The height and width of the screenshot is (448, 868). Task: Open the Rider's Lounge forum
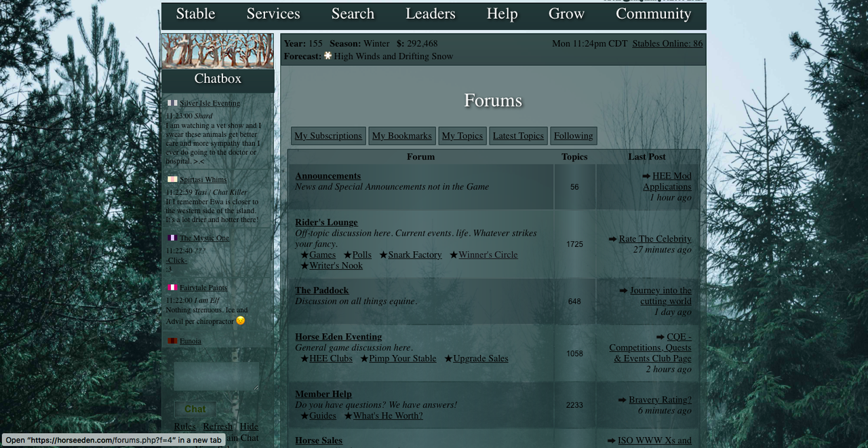tap(326, 222)
